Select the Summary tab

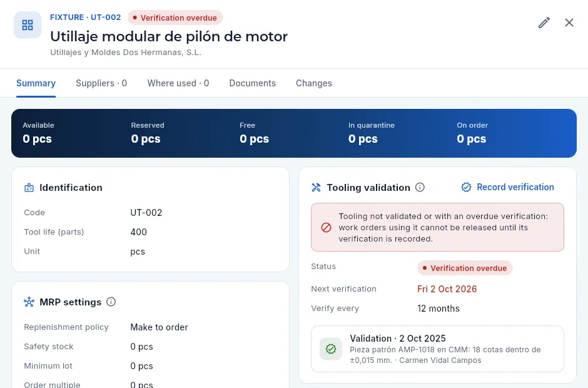[x=36, y=83]
